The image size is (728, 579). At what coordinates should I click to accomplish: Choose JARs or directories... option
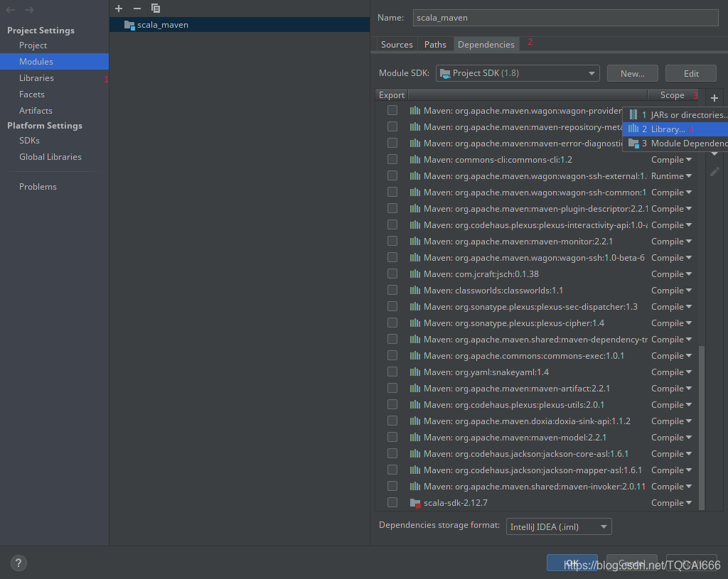(675, 114)
